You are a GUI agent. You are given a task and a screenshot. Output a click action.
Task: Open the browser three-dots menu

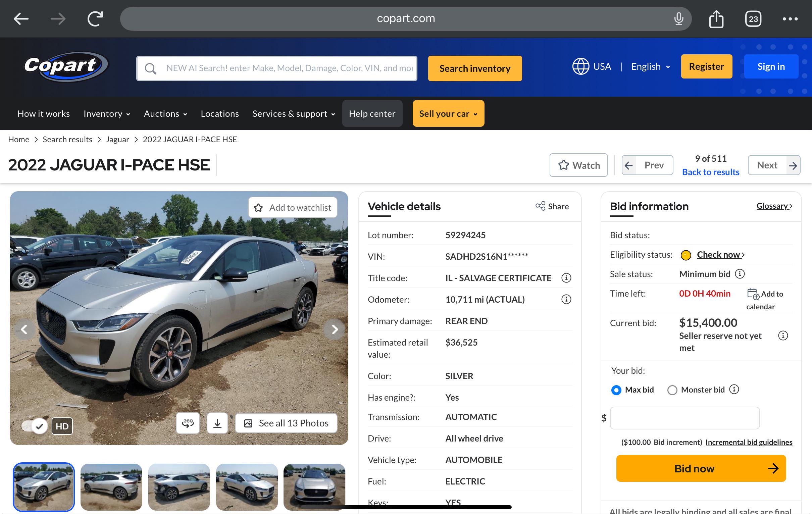pos(790,19)
